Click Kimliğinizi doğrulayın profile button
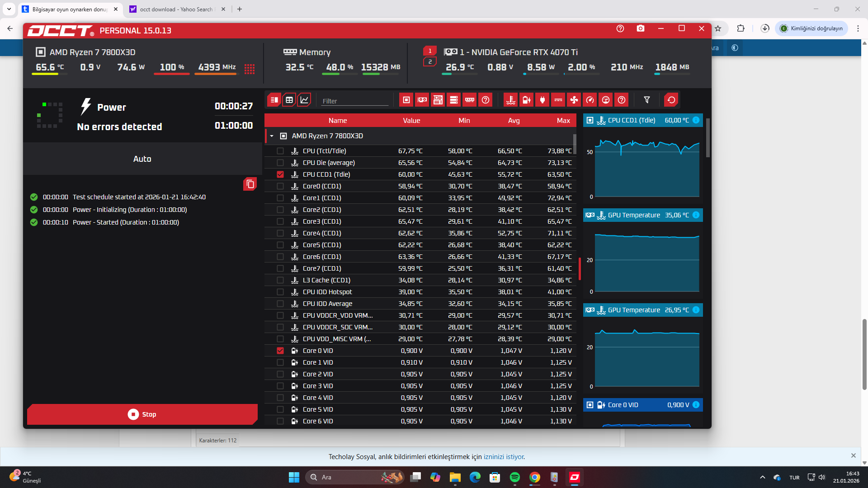This screenshot has height=488, width=868. click(811, 28)
